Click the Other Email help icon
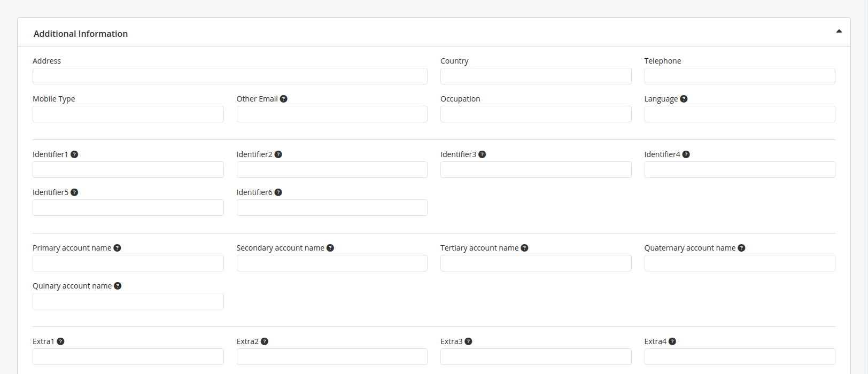This screenshot has width=868, height=374. pyautogui.click(x=284, y=99)
